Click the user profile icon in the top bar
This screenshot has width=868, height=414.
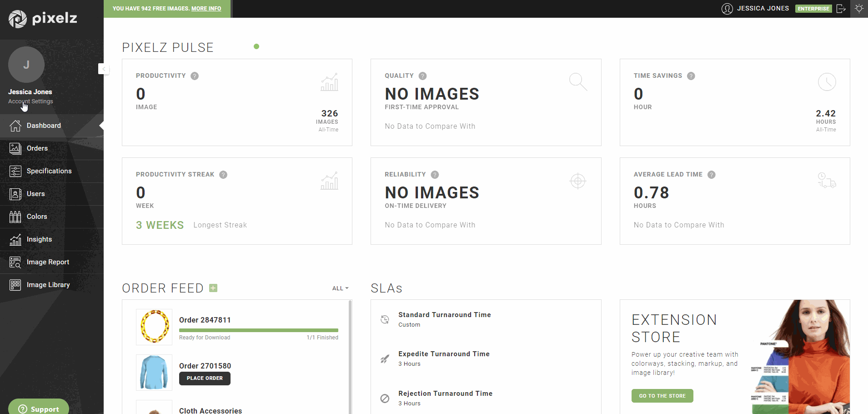click(727, 9)
